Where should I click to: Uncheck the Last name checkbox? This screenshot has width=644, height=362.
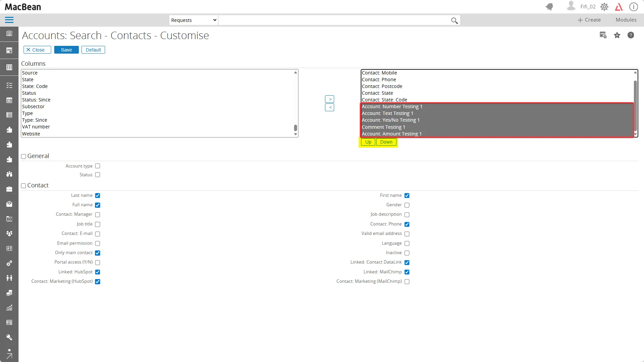(x=98, y=195)
